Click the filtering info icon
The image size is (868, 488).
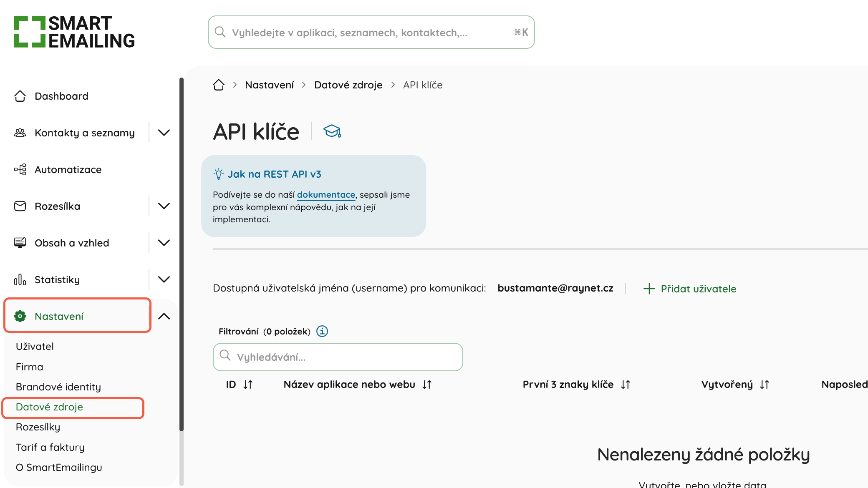click(x=322, y=331)
